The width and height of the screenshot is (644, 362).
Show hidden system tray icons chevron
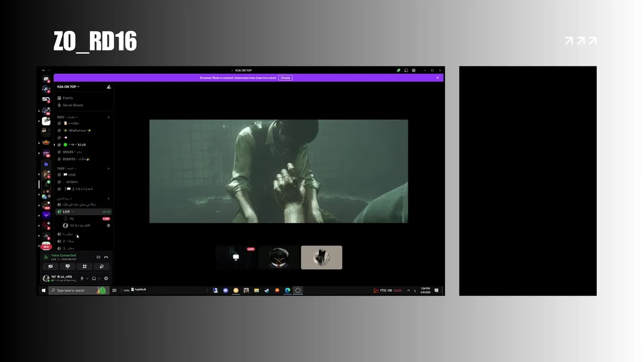coord(408,291)
